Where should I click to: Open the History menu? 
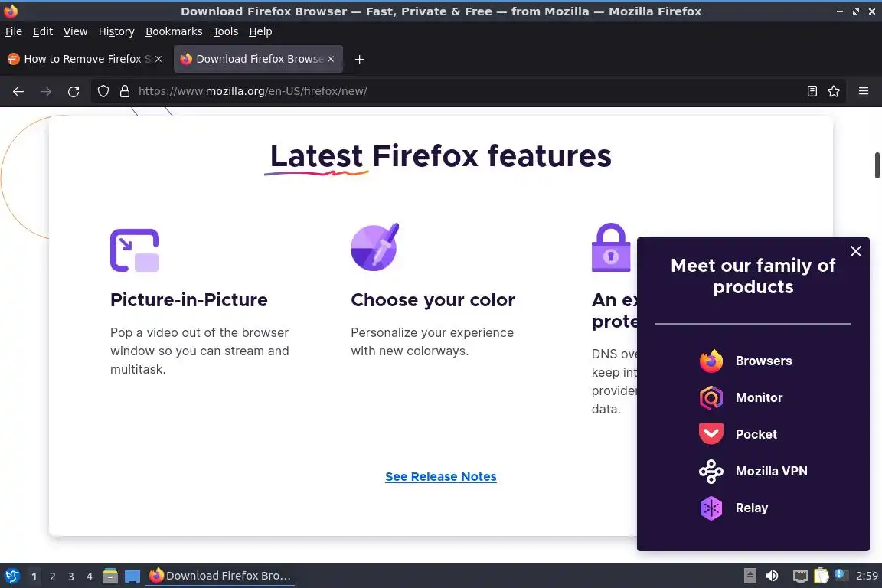tap(116, 31)
